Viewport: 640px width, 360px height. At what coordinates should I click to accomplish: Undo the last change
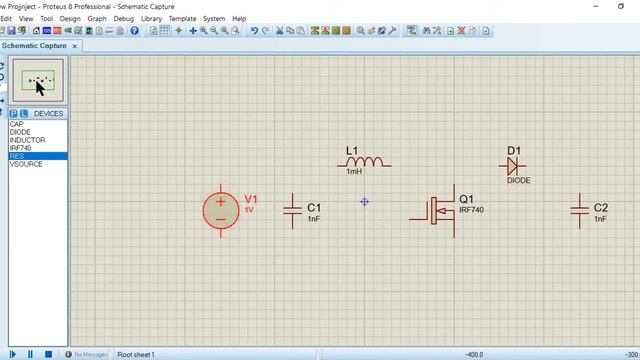tap(254, 31)
